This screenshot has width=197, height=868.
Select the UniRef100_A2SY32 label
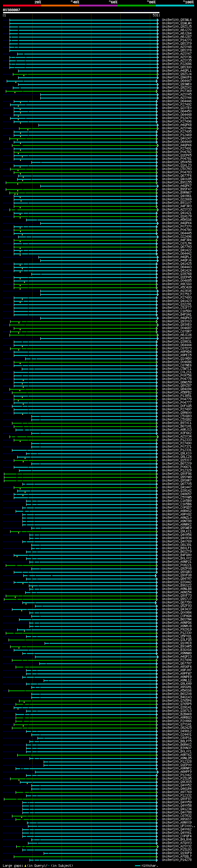(177, 846)
